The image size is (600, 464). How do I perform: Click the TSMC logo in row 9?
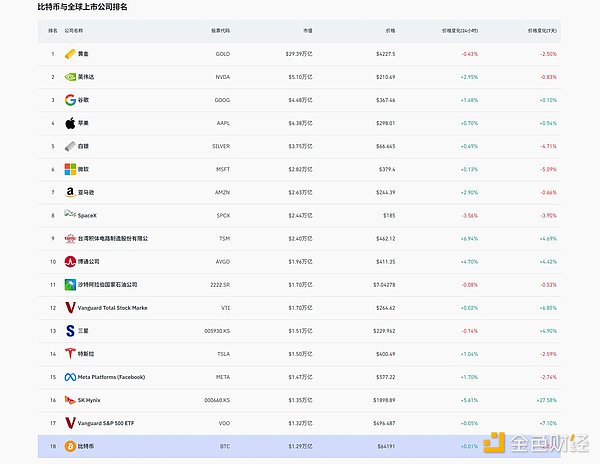point(70,238)
